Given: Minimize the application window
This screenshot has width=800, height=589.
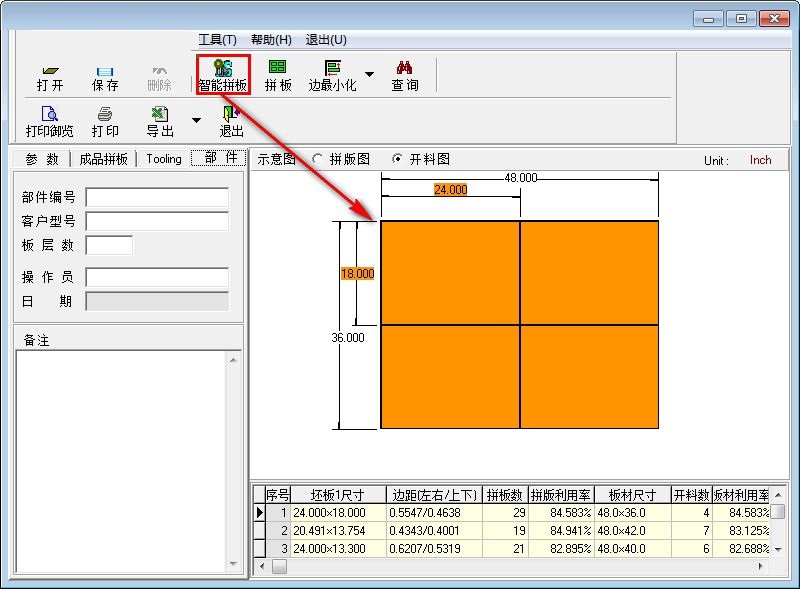Looking at the screenshot, I should click(708, 19).
